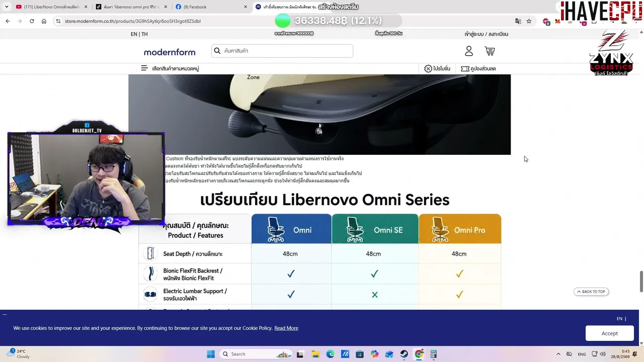Image resolution: width=644 pixels, height=362 pixels.
Task: Open the Read More cookie policy link
Action: click(x=286, y=328)
